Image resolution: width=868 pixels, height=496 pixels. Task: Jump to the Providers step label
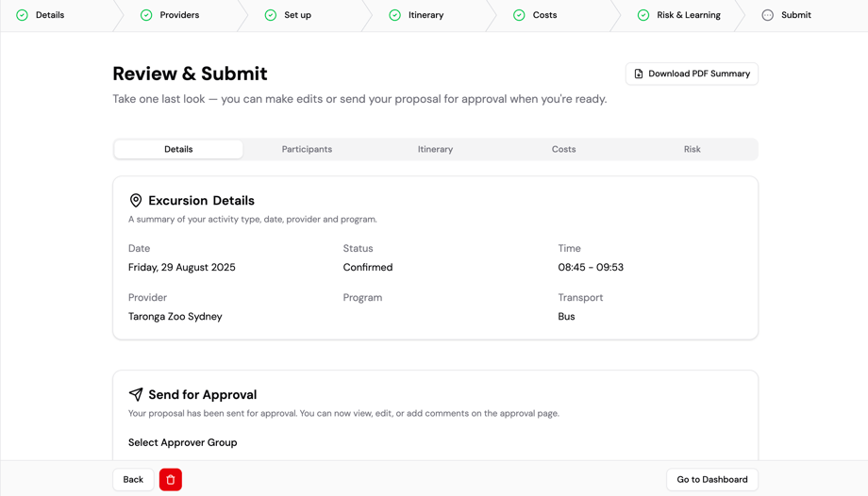(x=179, y=15)
